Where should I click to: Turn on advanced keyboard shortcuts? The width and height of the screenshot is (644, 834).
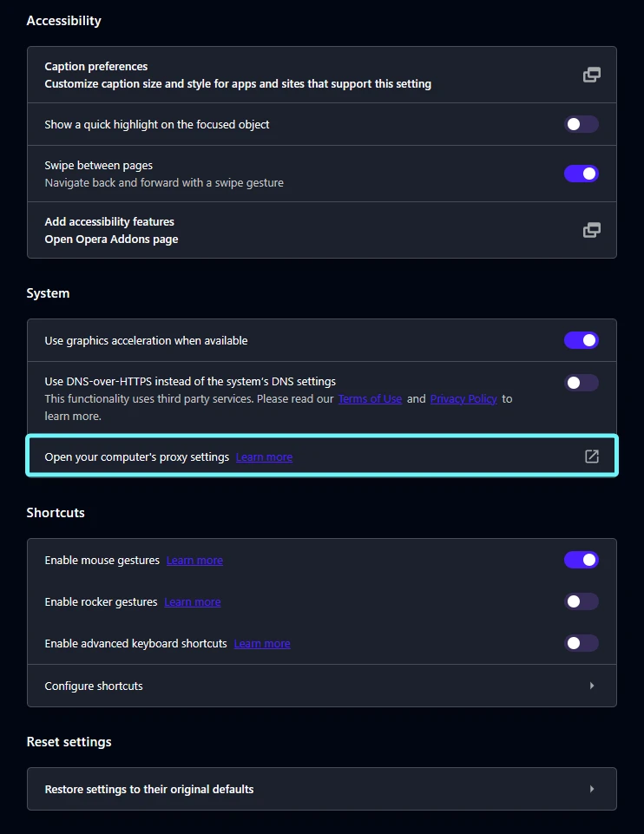tap(582, 643)
